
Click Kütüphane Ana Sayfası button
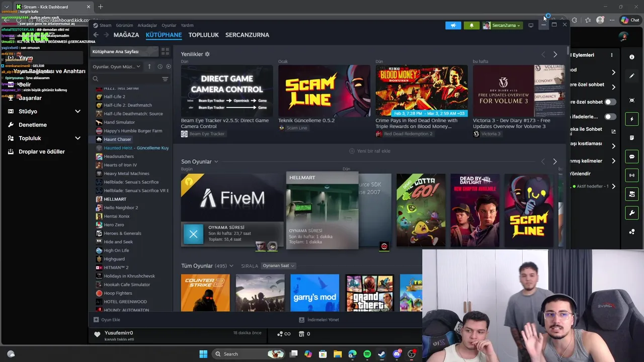(x=124, y=51)
